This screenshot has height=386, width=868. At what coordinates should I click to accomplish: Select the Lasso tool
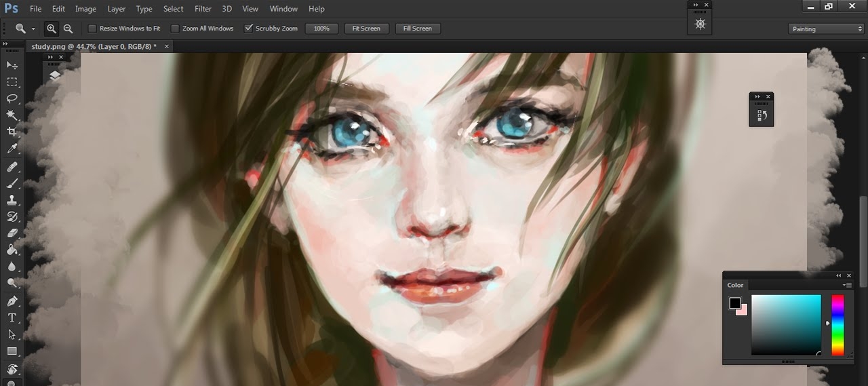coord(12,99)
